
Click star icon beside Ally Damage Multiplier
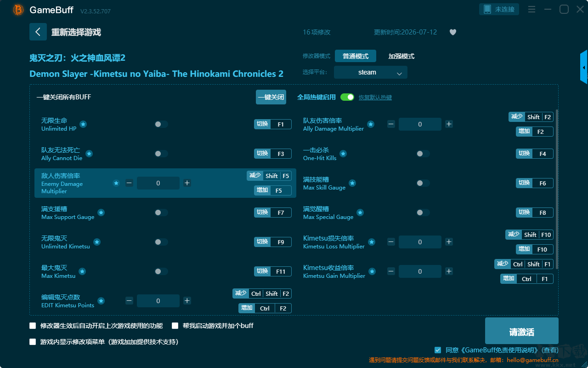coord(371,124)
